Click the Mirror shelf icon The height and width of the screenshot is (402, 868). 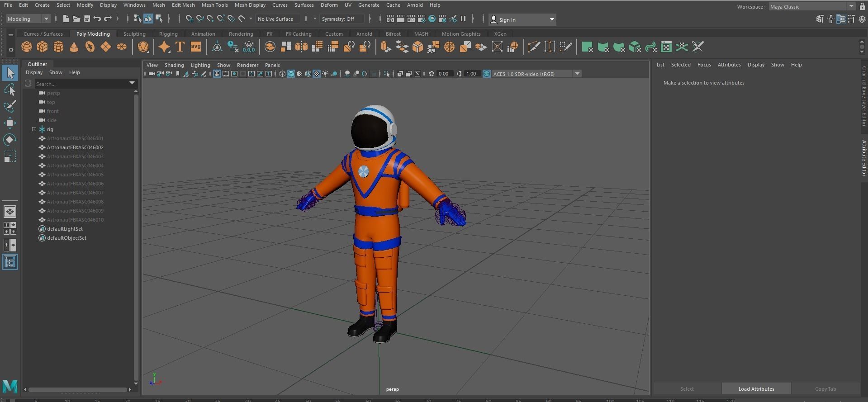(x=301, y=47)
